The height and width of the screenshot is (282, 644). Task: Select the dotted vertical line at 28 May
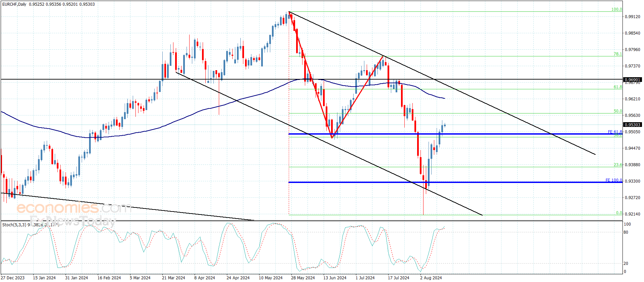[x=289, y=114]
